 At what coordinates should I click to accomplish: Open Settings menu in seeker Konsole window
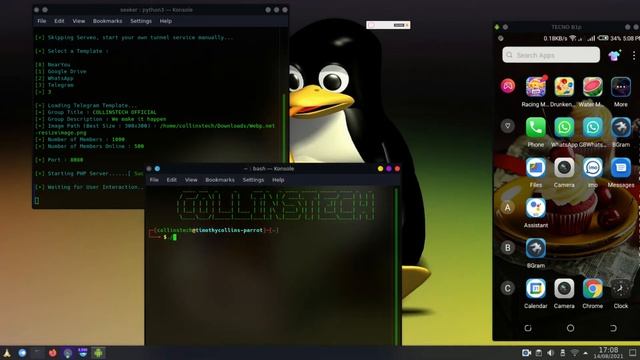coord(141,21)
